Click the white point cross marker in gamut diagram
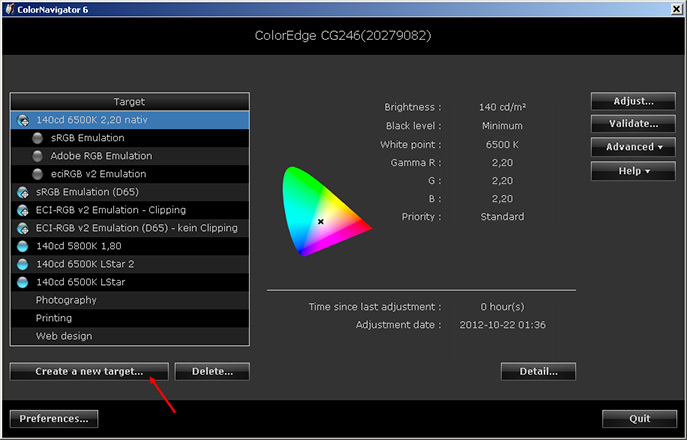Image resolution: width=687 pixels, height=440 pixels. pos(321,222)
